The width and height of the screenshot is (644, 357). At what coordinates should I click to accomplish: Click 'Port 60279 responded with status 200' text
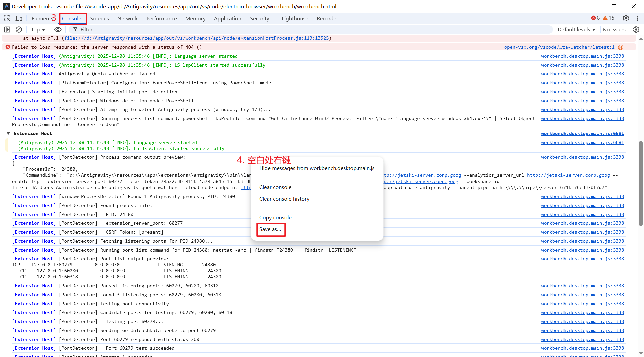(150, 339)
